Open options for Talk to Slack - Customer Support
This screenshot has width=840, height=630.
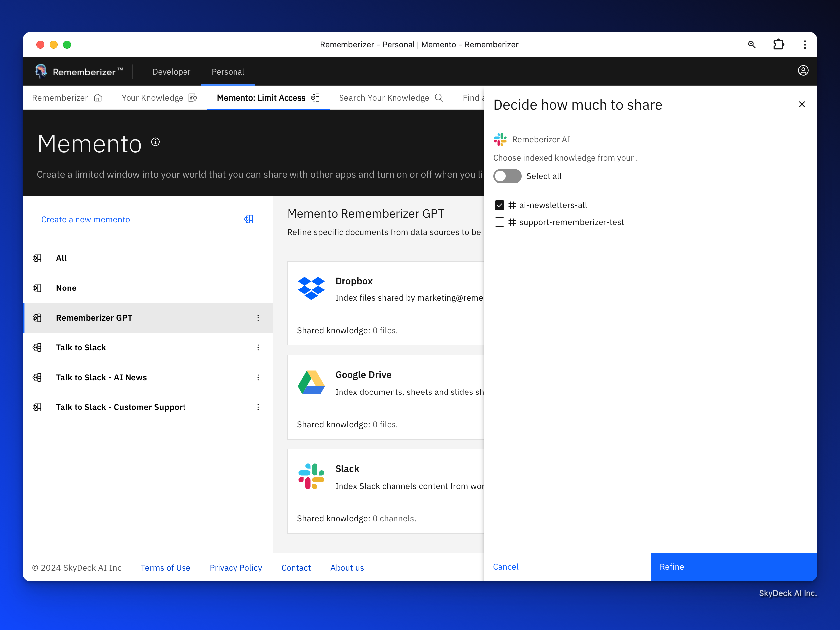point(258,407)
